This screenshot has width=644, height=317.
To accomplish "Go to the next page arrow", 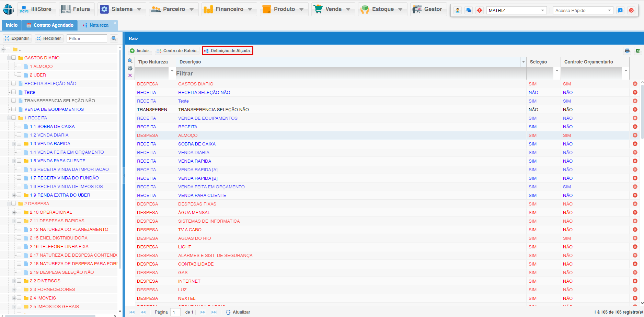I will click(x=203, y=312).
